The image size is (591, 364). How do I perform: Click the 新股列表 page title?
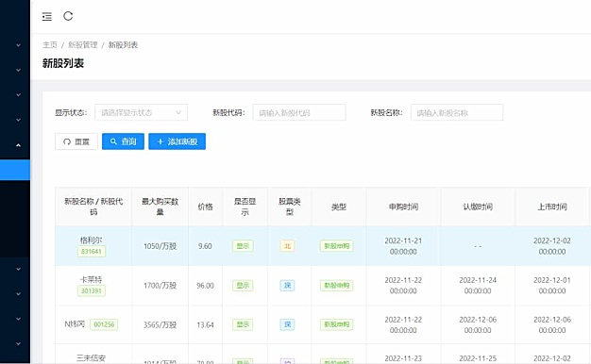coord(63,63)
